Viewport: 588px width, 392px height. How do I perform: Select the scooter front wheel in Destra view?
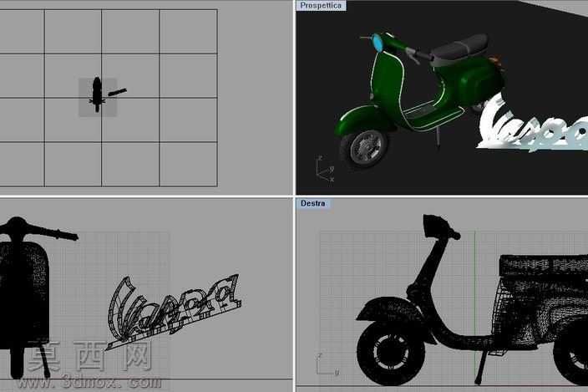coord(390,353)
